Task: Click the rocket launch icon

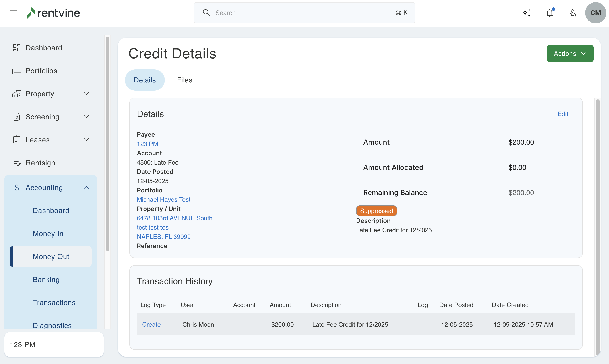Action: click(x=572, y=13)
